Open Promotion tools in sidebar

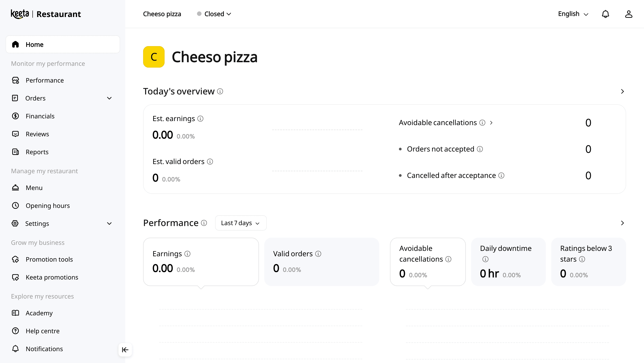[49, 259]
